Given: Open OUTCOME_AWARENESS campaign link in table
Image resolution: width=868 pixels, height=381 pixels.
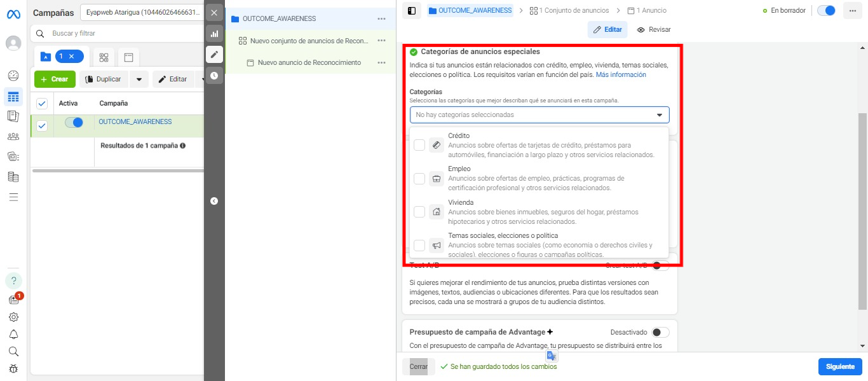Looking at the screenshot, I should pyautogui.click(x=135, y=122).
